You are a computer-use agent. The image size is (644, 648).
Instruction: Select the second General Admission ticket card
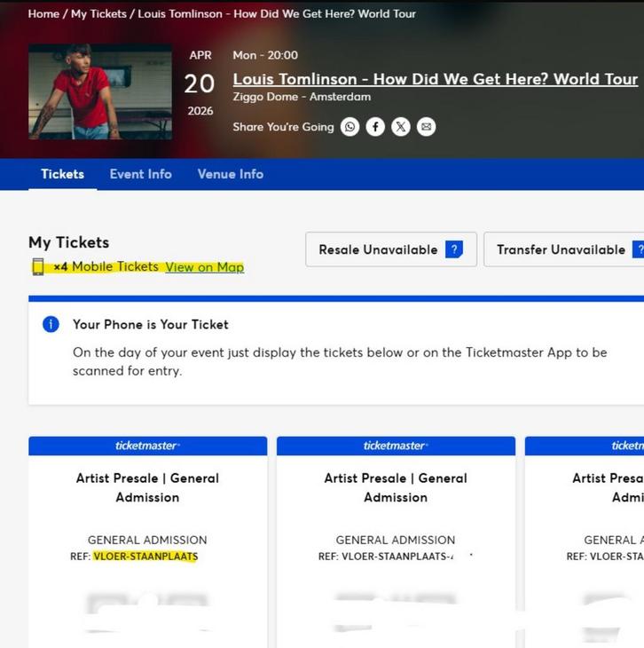click(x=396, y=533)
